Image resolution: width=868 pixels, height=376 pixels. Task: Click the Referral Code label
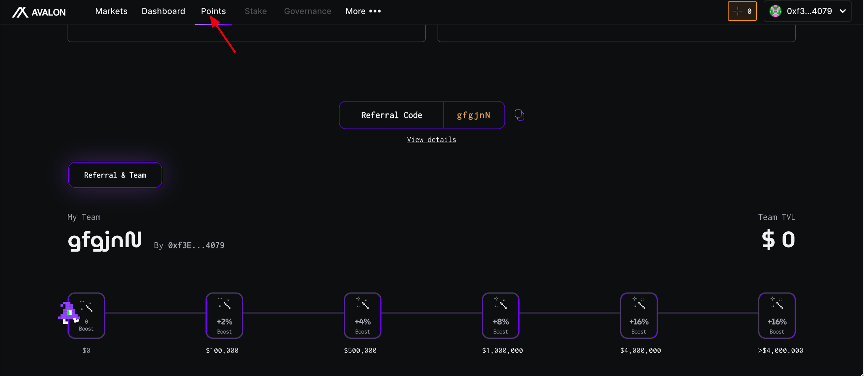[392, 115]
